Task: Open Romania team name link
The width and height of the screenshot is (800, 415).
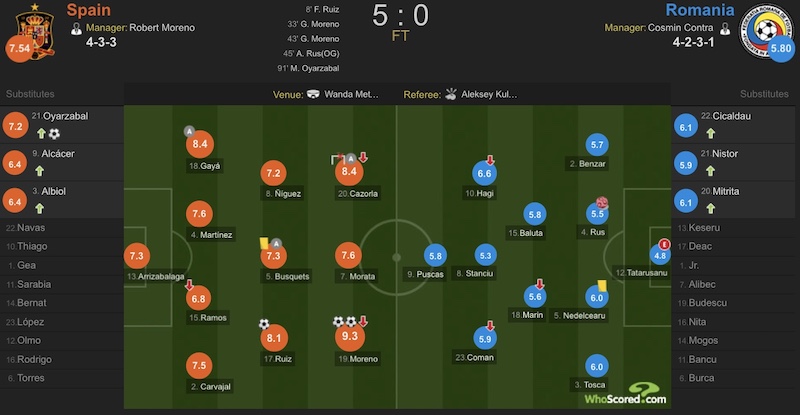Action: pos(699,10)
